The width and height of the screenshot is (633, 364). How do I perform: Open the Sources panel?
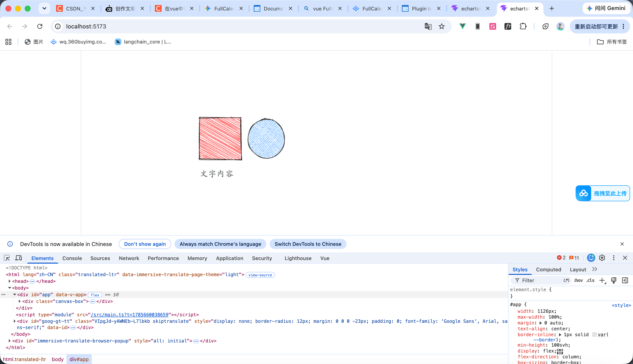pos(100,258)
